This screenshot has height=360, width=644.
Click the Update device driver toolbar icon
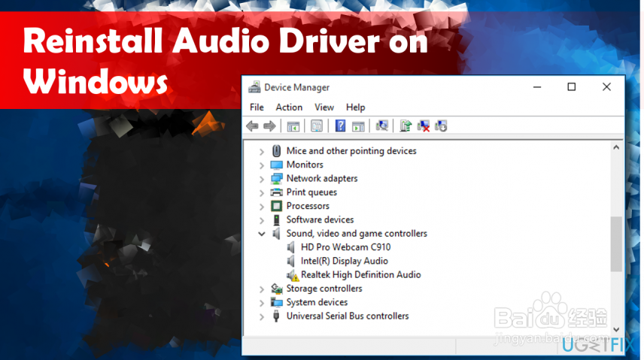point(406,126)
